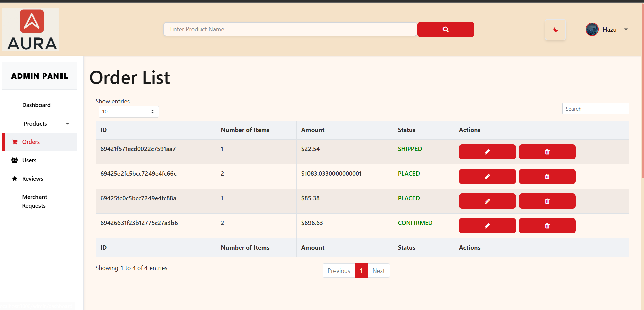Edit the SHIPPED order $22.54
This screenshot has width=644, height=310.
[487, 152]
